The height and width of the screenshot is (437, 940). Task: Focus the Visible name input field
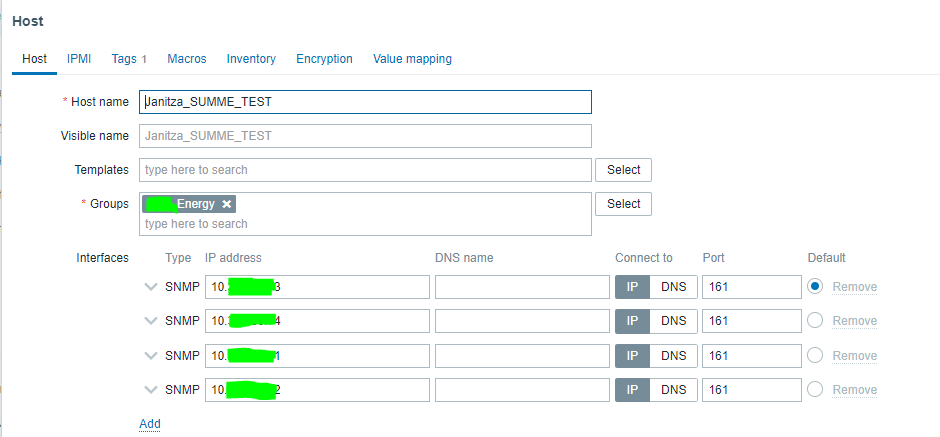coord(366,136)
